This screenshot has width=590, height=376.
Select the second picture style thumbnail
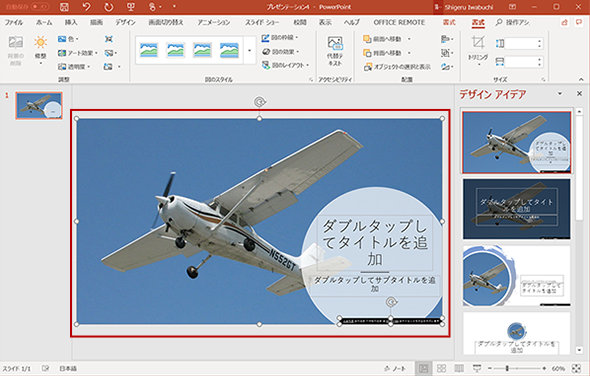click(175, 50)
